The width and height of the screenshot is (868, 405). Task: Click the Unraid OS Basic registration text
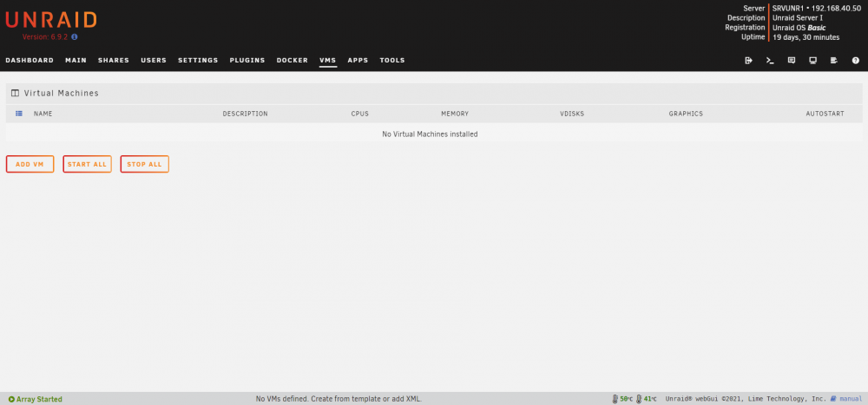799,28
